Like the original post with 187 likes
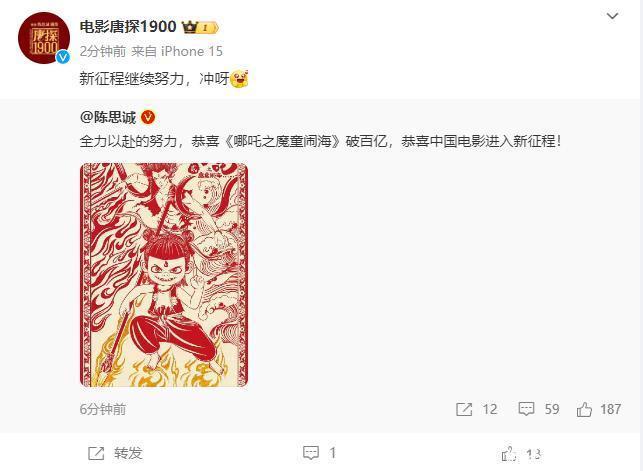This screenshot has width=643, height=471. coord(584,409)
